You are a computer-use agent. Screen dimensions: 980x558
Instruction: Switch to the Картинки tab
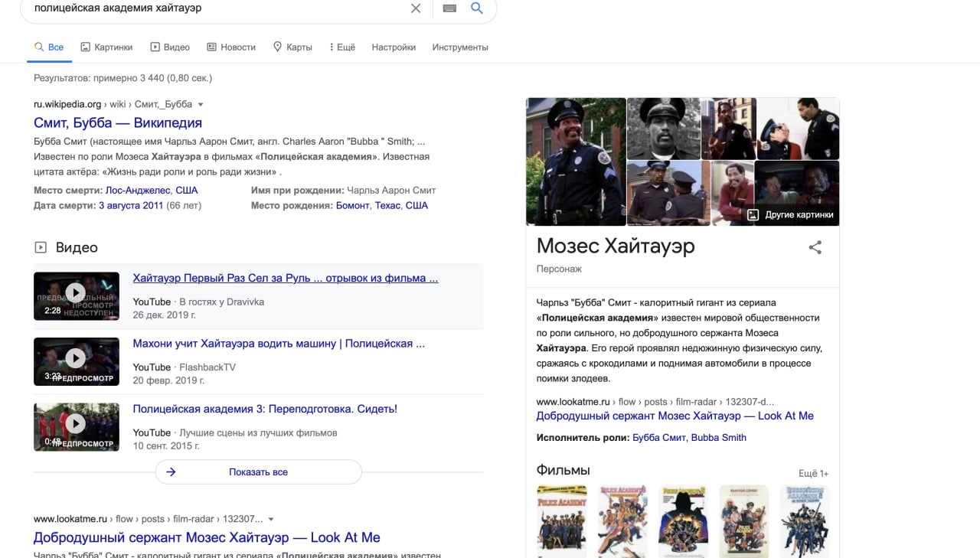pyautogui.click(x=106, y=47)
